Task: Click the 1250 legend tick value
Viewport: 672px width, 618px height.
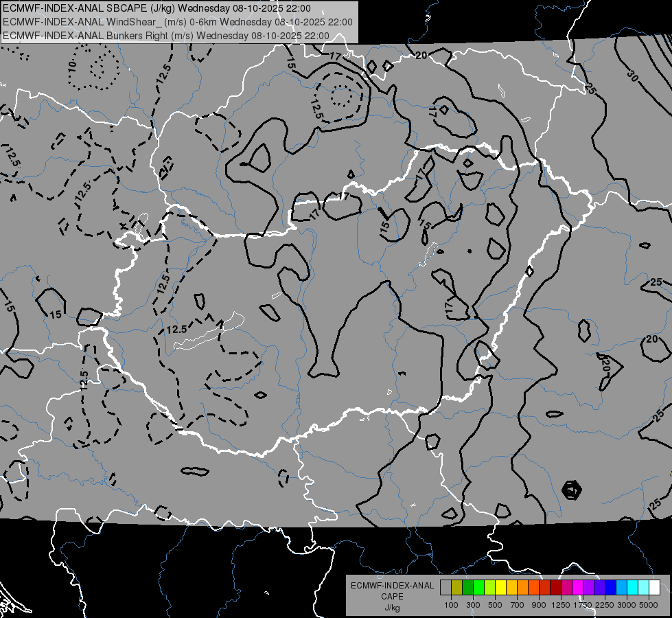Action: tap(561, 605)
